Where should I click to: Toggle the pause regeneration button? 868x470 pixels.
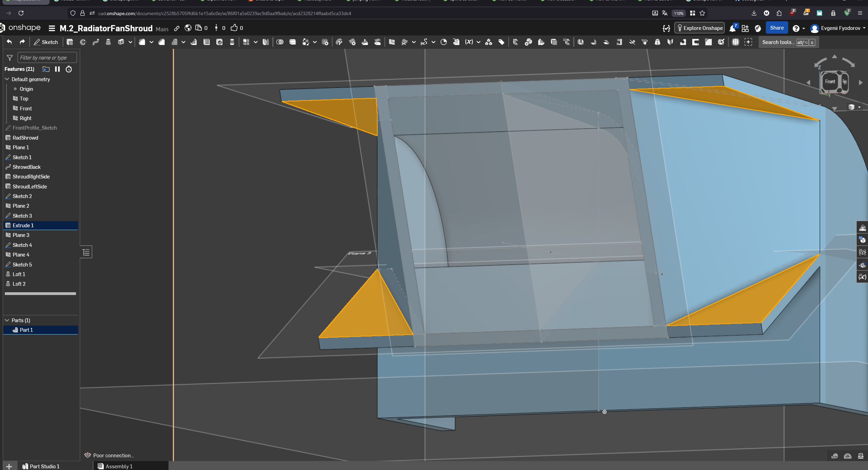(57, 69)
